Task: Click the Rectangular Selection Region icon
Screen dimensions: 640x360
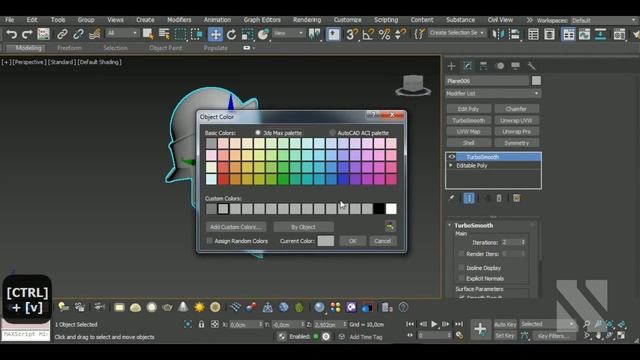Action: point(180,34)
